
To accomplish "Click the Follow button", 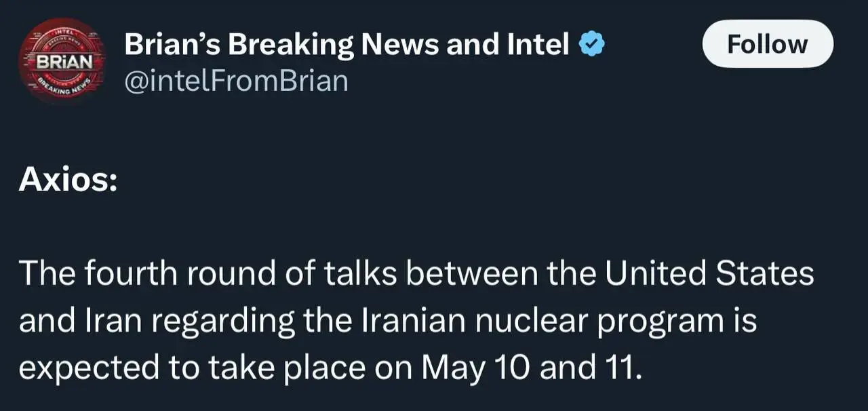I will [767, 44].
